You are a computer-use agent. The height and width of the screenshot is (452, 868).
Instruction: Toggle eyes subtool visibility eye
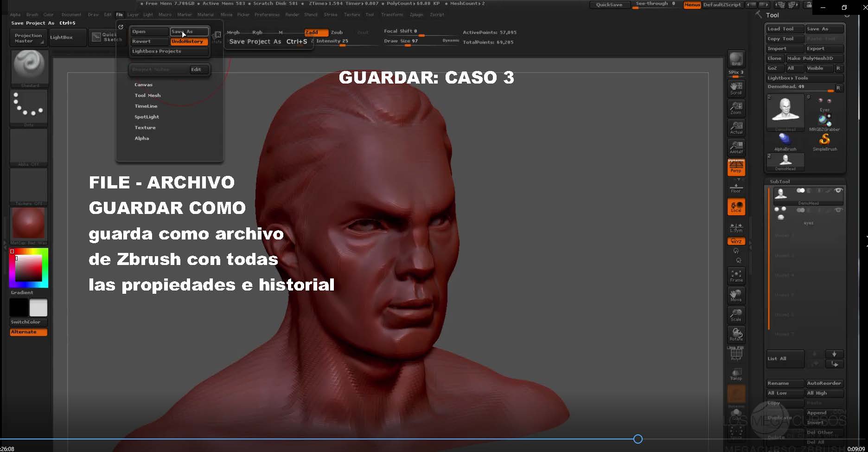pos(838,210)
